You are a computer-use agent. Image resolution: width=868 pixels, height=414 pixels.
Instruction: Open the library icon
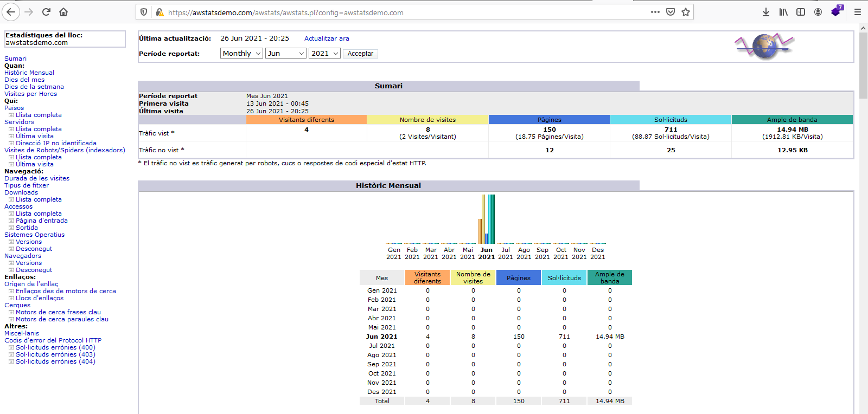click(783, 12)
